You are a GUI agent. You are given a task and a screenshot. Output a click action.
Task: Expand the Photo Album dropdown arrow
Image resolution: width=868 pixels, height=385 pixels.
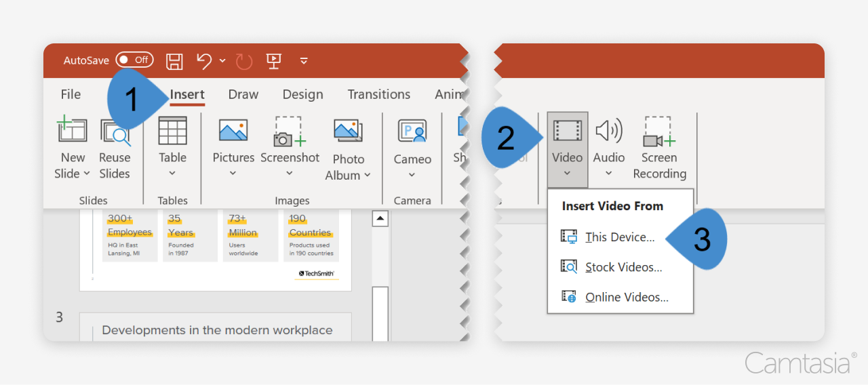368,175
